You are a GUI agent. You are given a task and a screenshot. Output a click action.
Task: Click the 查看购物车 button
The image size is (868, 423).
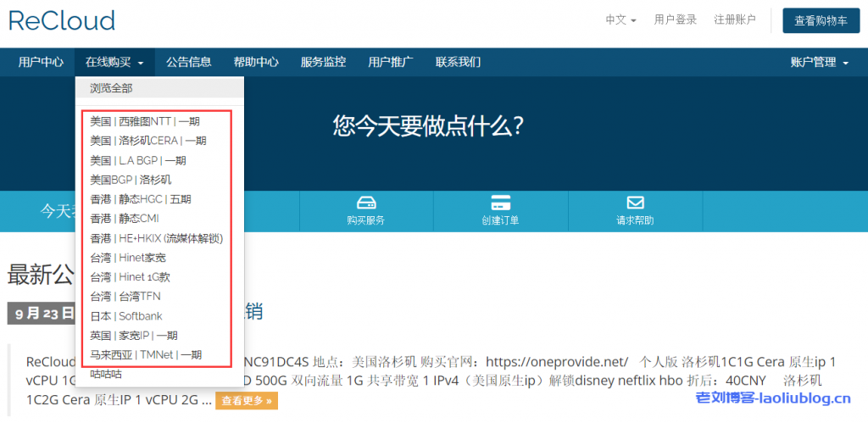click(x=821, y=21)
